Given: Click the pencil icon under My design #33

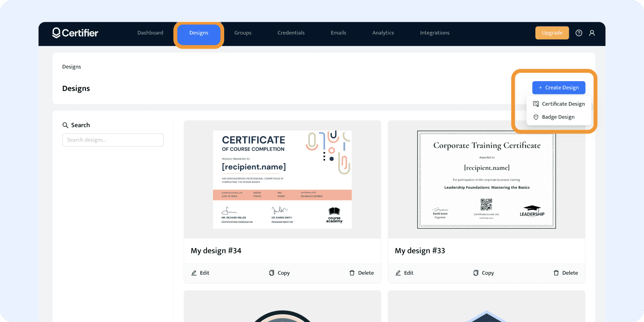Looking at the screenshot, I should pos(398,273).
